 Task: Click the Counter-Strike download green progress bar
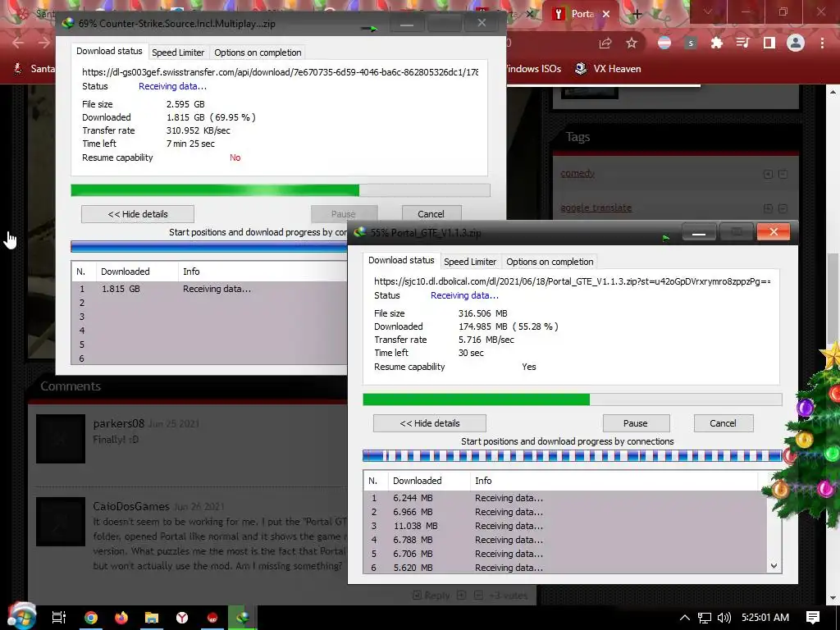coord(281,190)
